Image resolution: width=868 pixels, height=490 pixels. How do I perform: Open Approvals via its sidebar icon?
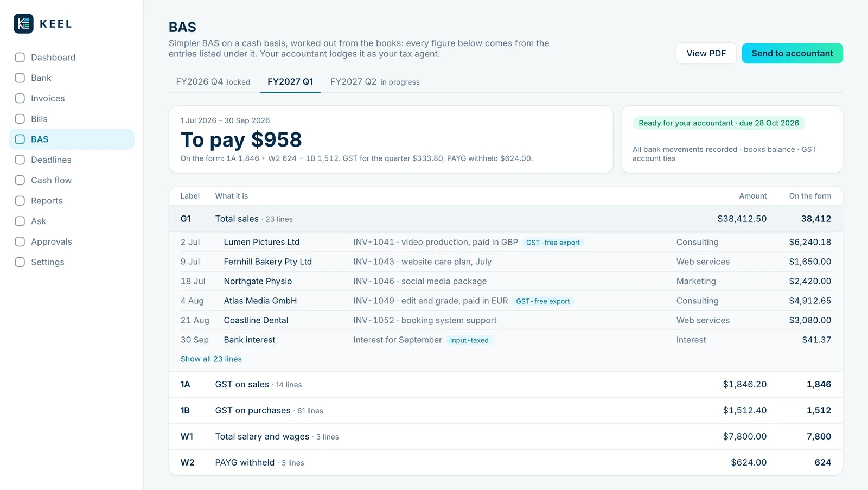(20, 241)
